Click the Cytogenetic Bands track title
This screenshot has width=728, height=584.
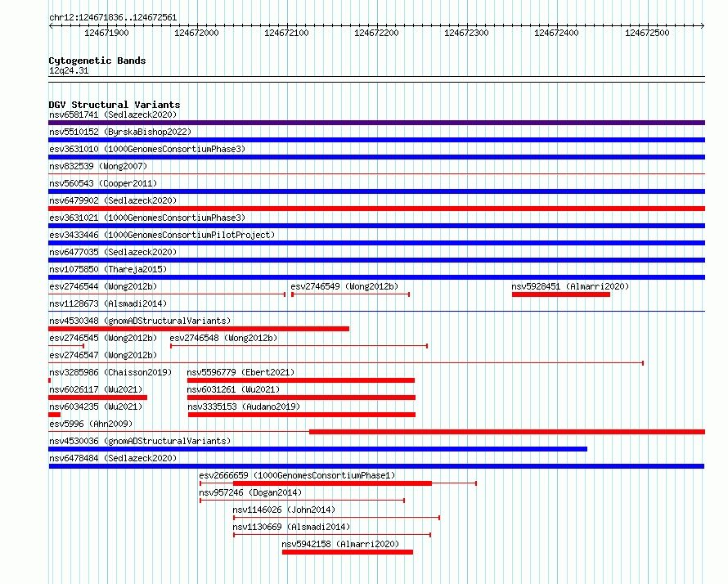97,61
